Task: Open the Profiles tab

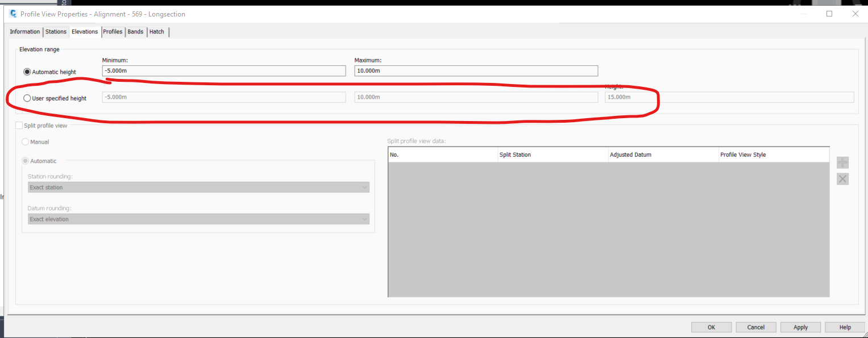Action: pyautogui.click(x=113, y=32)
